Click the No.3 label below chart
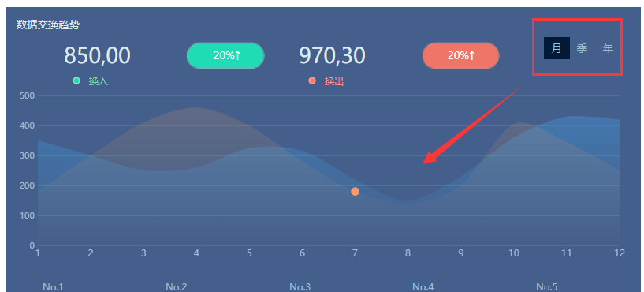The height and width of the screenshot is (292, 644). click(x=300, y=286)
